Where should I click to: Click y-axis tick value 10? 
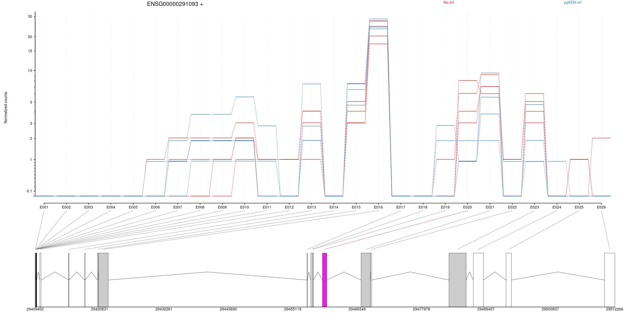point(30,71)
